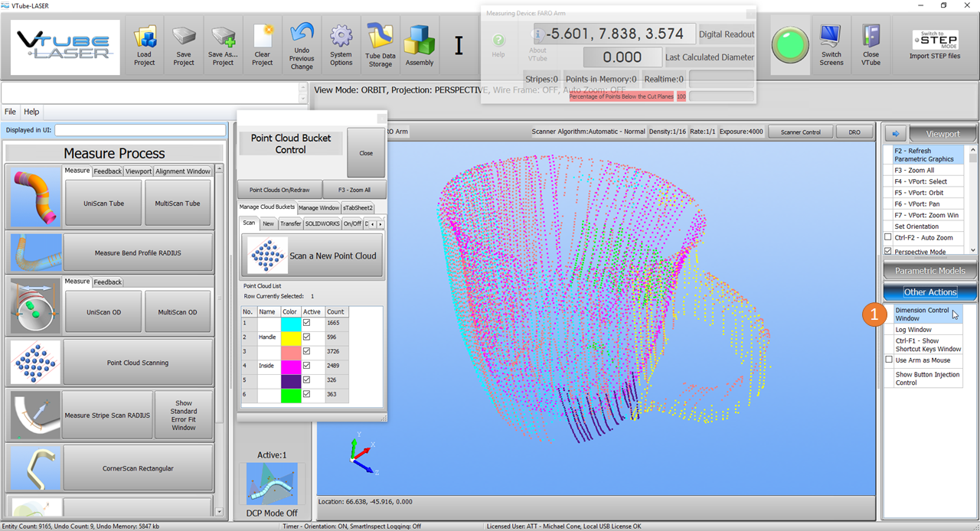Open the File menu
This screenshot has width=980, height=531.
click(10, 112)
